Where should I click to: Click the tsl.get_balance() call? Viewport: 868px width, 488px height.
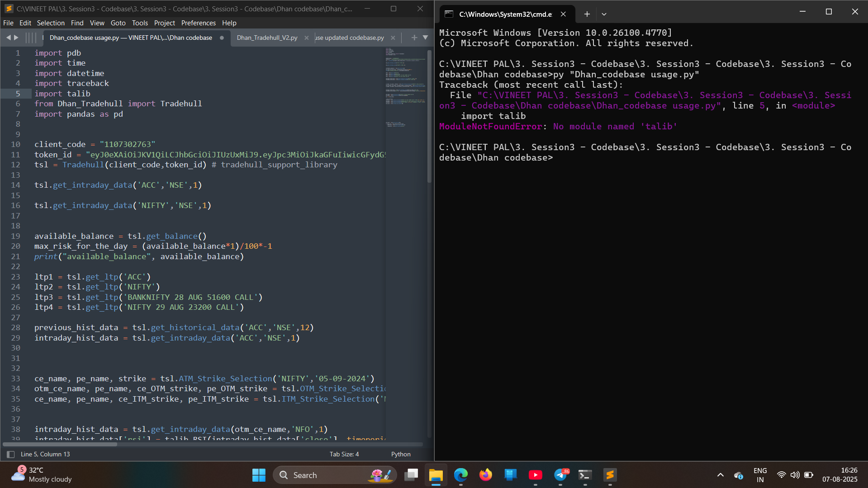point(167,236)
